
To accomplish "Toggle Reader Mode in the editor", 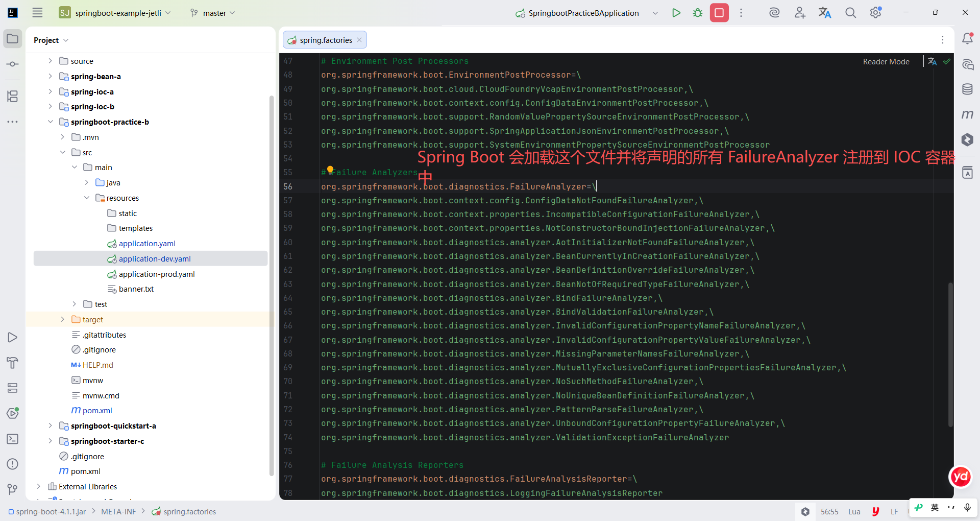I will [x=886, y=62].
